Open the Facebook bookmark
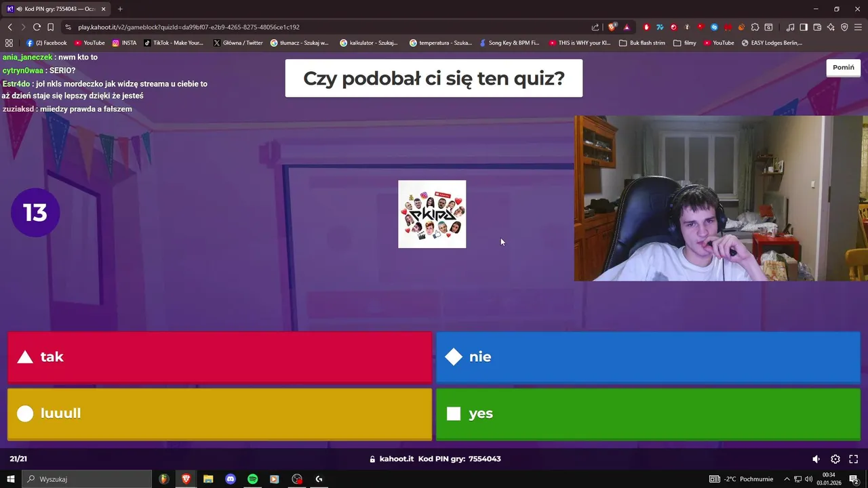Viewport: 868px width, 488px height. (47, 43)
